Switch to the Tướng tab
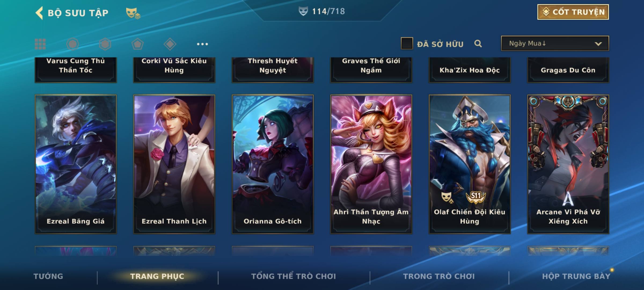Viewport: 644px width, 290px height. (x=48, y=276)
